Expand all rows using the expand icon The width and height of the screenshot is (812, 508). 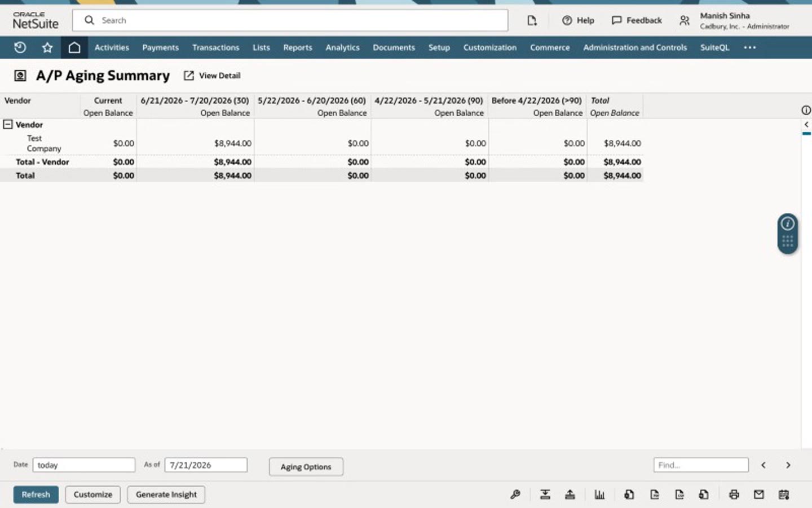570,494
